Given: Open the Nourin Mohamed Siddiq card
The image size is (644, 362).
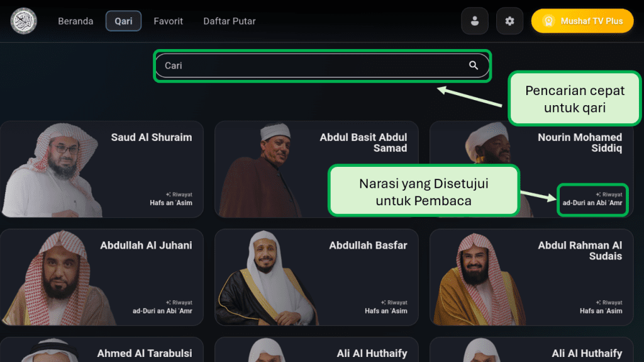Looking at the screenshot, I should (531, 169).
